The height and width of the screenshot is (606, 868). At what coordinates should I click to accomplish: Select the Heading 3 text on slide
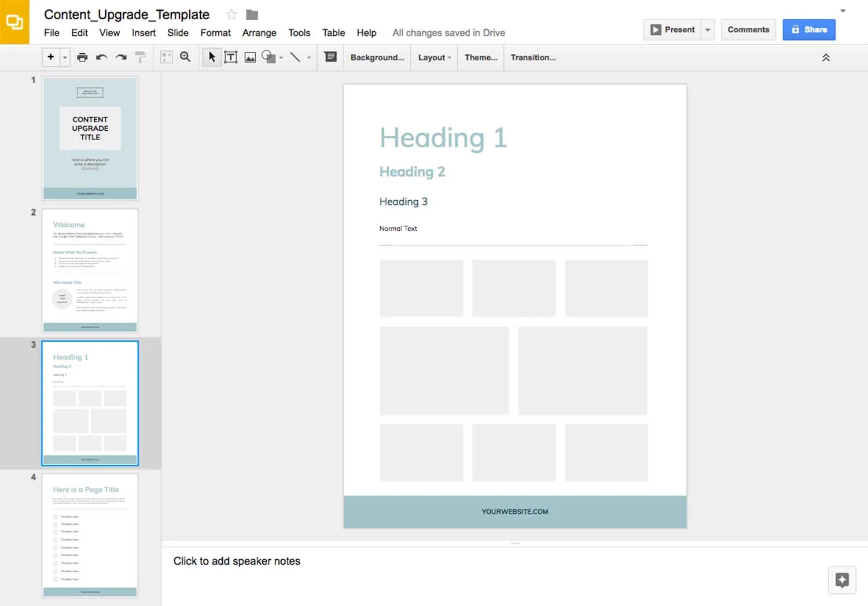[403, 201]
